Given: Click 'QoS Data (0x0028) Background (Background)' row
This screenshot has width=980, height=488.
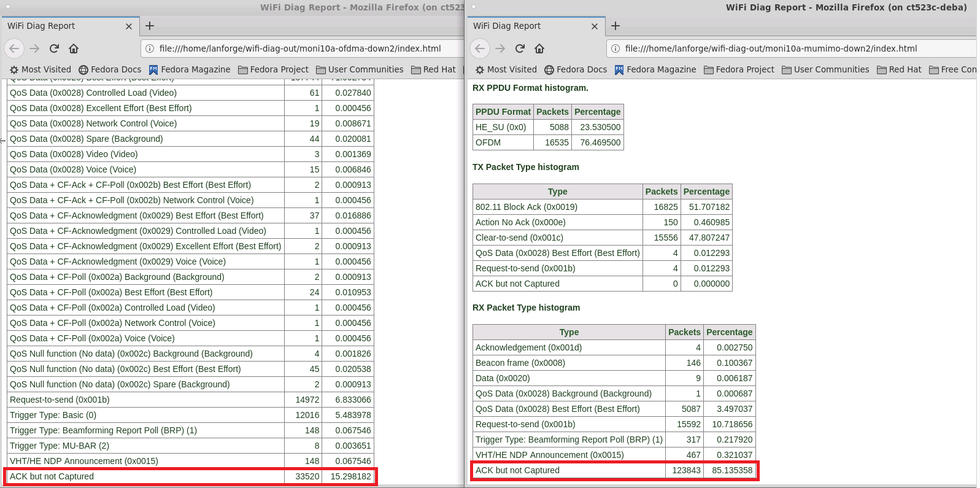Looking at the screenshot, I should [x=614, y=393].
